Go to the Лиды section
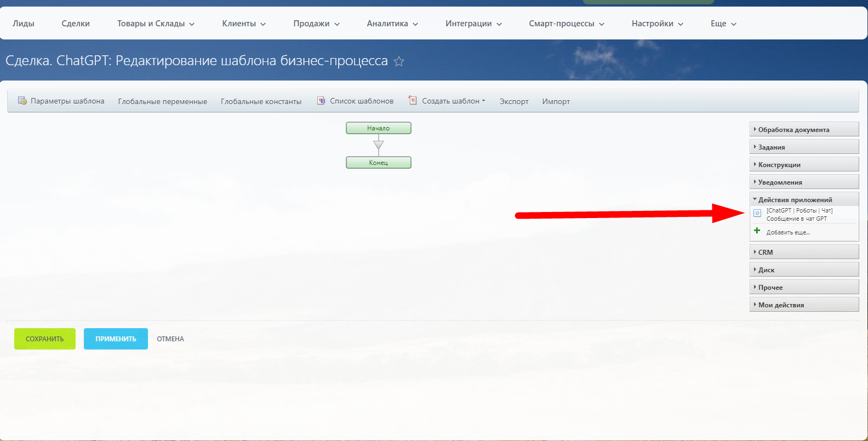Viewport: 868px width, 441px height. tap(24, 24)
